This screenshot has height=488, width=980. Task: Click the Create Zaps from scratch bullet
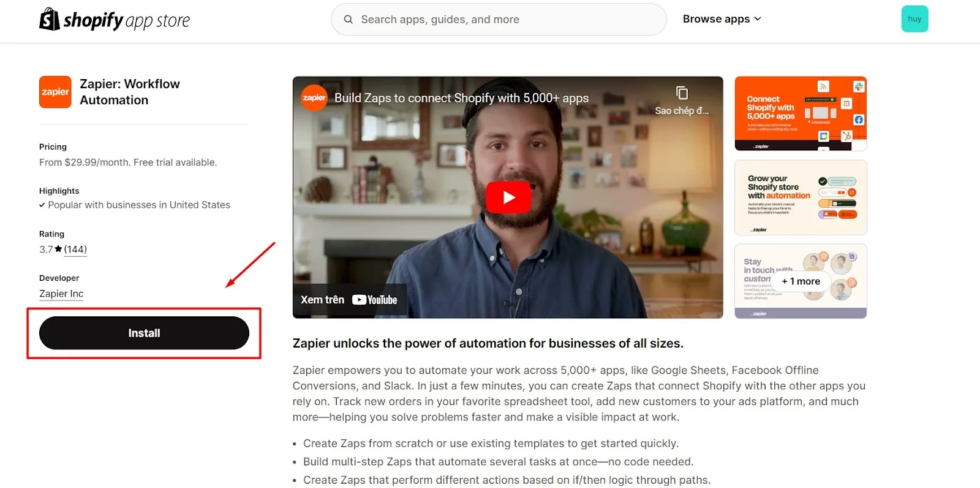pos(491,443)
